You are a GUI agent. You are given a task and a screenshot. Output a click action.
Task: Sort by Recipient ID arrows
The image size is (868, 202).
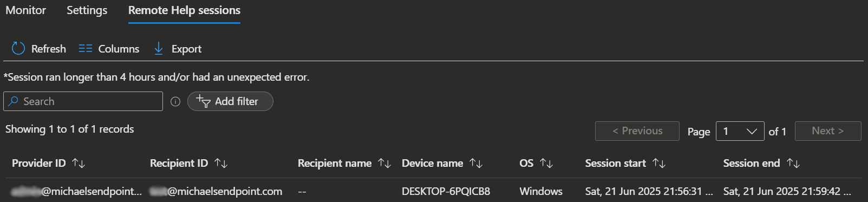(221, 163)
